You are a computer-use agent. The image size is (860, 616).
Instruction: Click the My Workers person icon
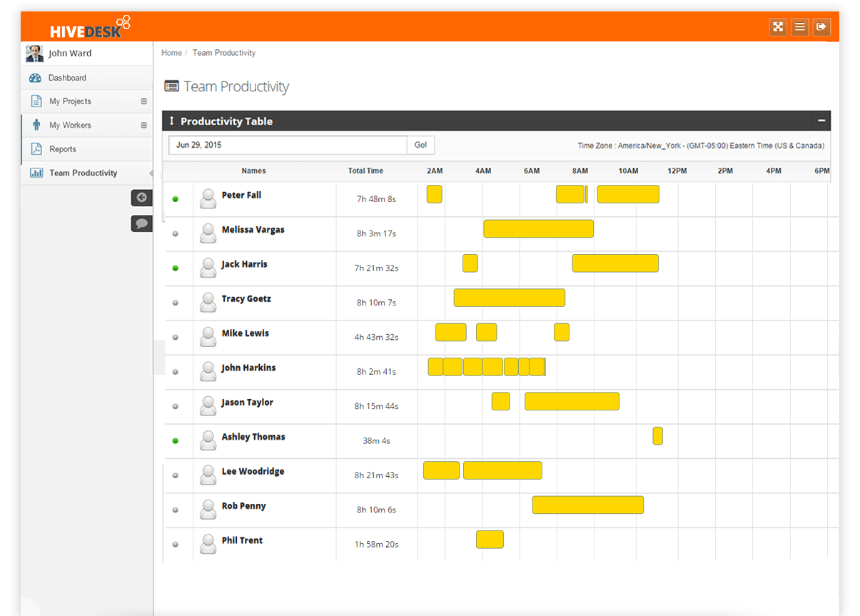click(x=36, y=125)
